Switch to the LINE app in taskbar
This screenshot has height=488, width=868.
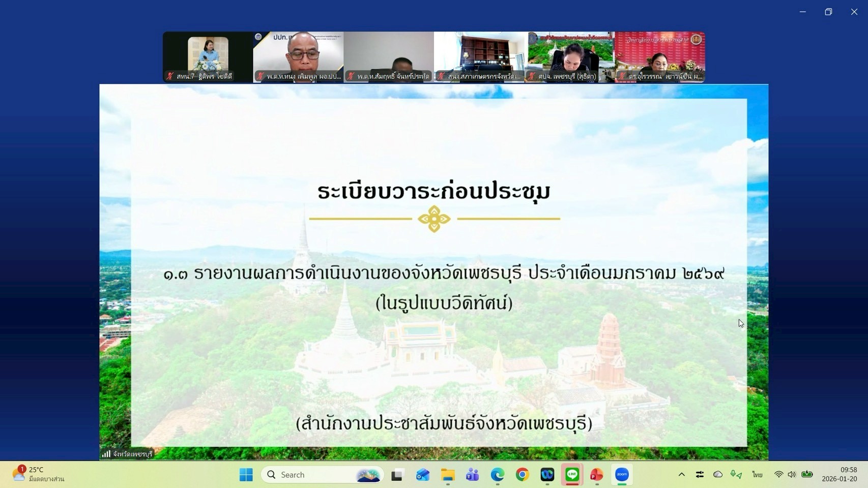572,475
